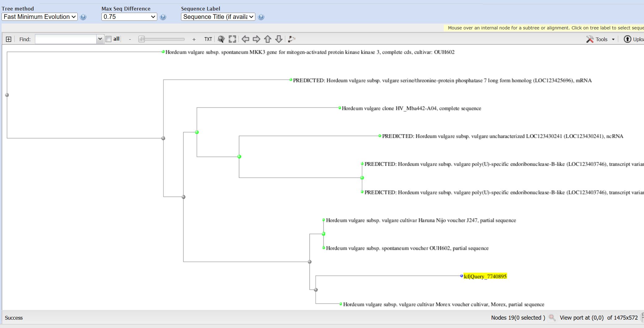Viewport: 644px width, 328px height.
Task: Click the blue query leaf node dot
Action: 461,276
